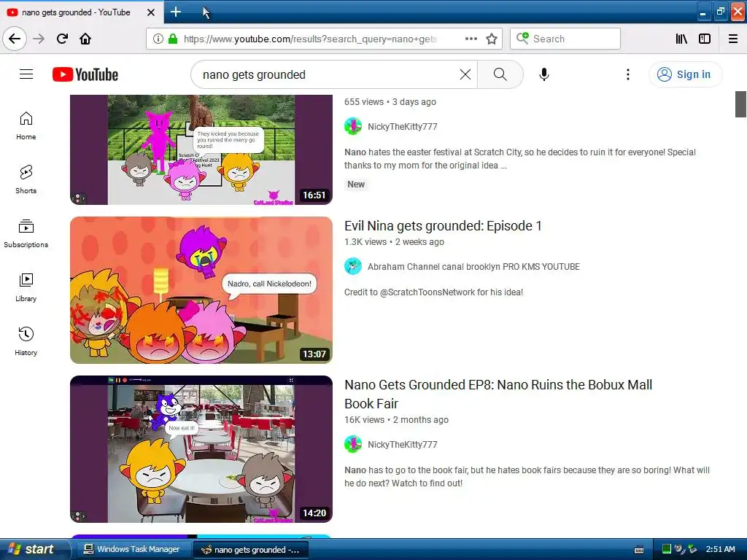Open a new tab with the plus
Viewport: 747px width, 560px height.
(176, 12)
